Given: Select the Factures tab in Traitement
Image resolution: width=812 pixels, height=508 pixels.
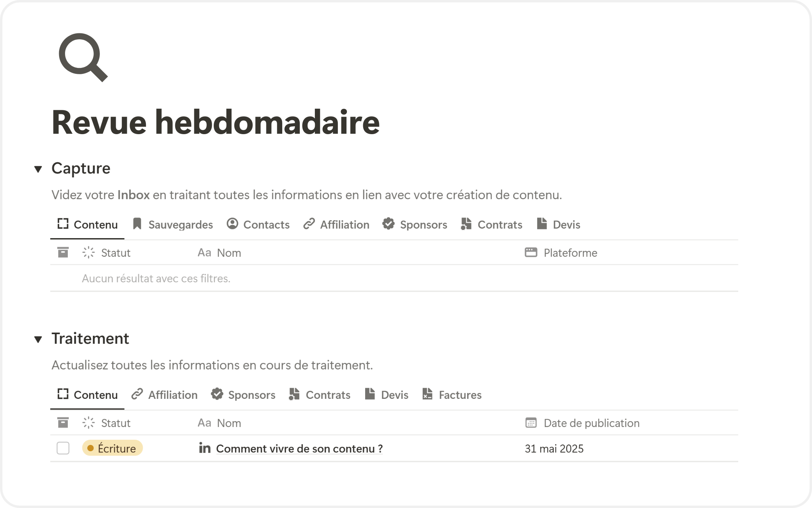Looking at the screenshot, I should (x=452, y=395).
